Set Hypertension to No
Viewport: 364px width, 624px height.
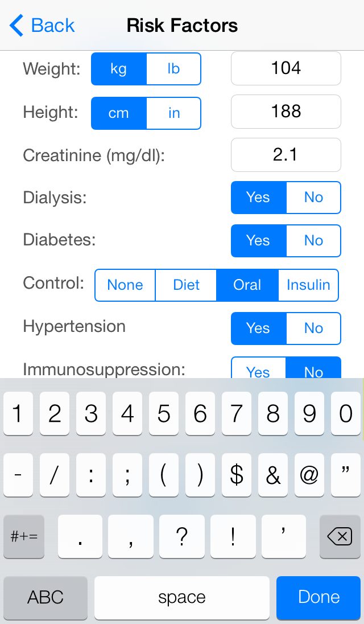pyautogui.click(x=313, y=328)
